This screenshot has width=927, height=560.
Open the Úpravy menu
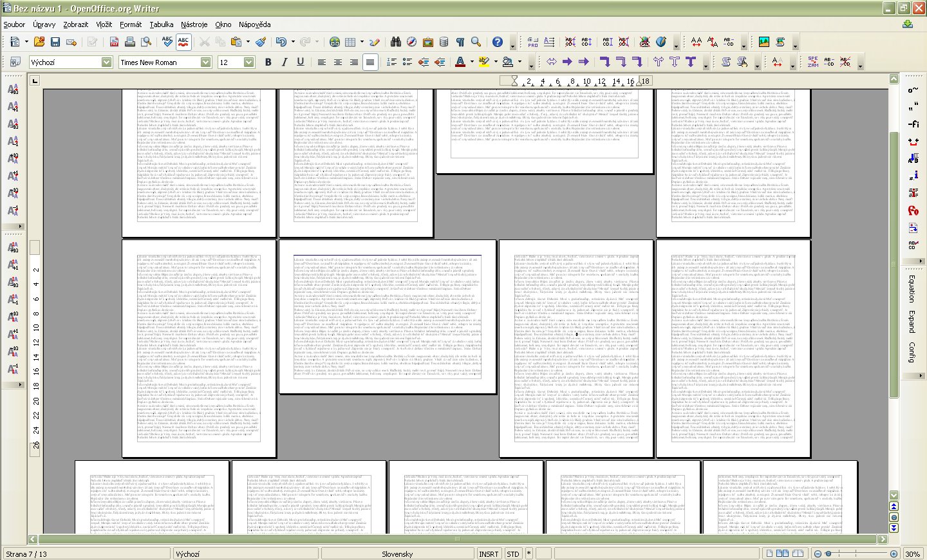[44, 24]
